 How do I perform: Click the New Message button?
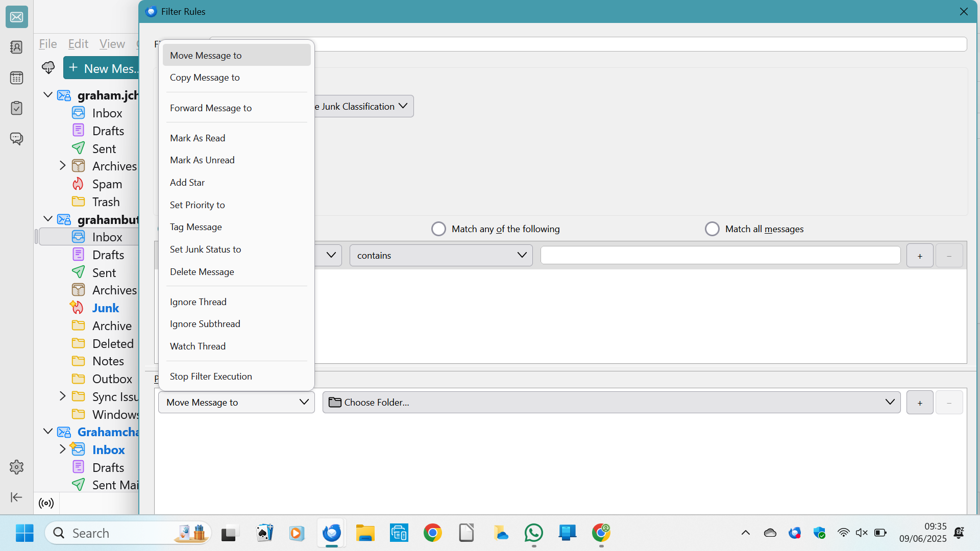point(102,68)
